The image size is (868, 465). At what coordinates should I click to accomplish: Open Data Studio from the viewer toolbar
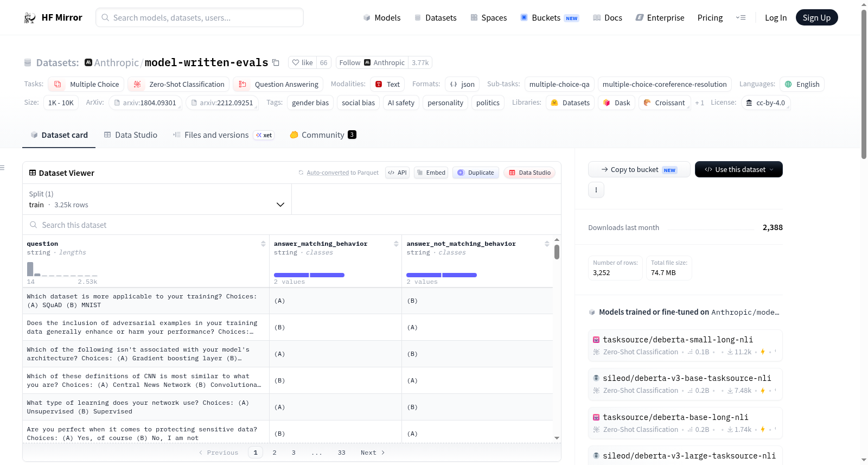[x=529, y=173]
